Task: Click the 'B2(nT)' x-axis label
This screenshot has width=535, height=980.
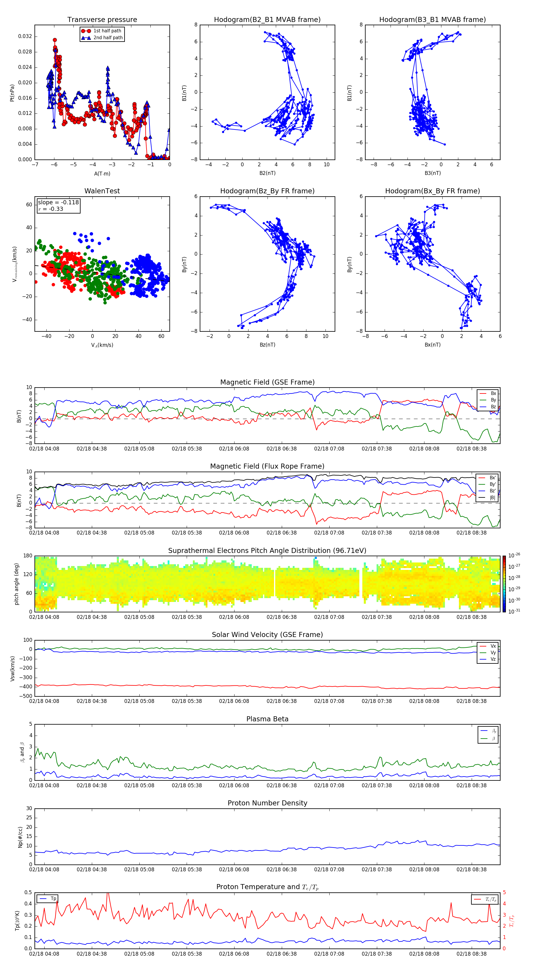Action: tap(267, 173)
